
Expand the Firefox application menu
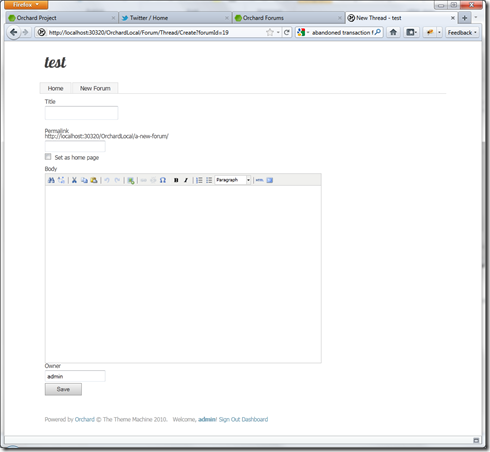click(x=26, y=5)
